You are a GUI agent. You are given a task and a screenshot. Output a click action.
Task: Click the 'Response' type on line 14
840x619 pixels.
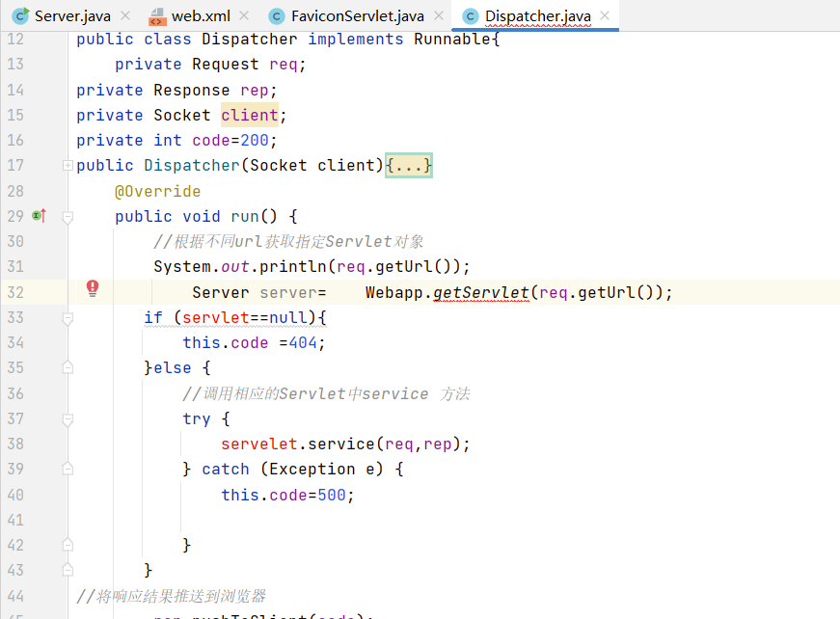tap(191, 90)
